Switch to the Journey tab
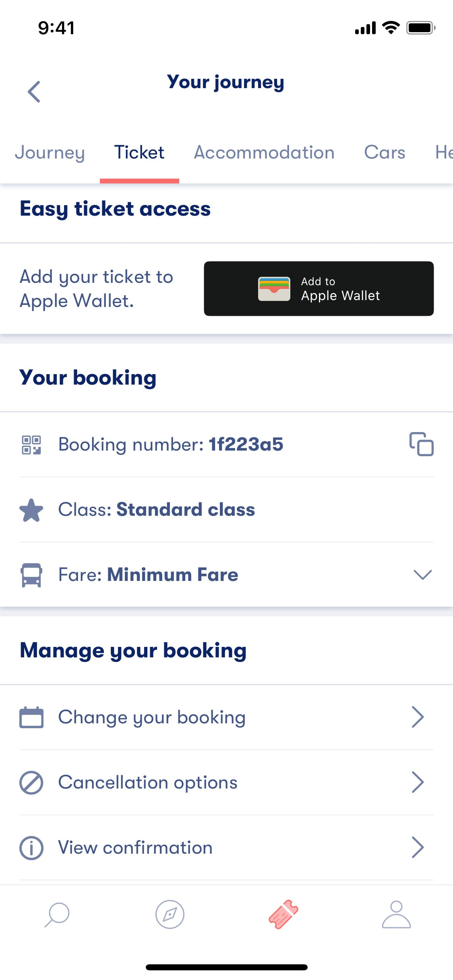The height and width of the screenshot is (980, 453). 50,153
